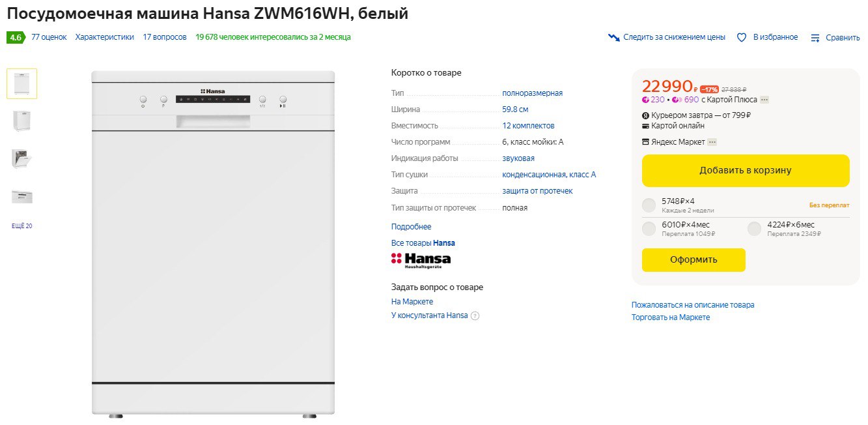Select the open-door dishwasher thumbnail
This screenshot has width=868, height=425.
click(x=22, y=158)
